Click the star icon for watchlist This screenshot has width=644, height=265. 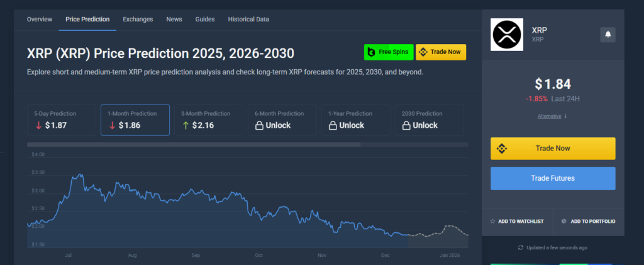pyautogui.click(x=493, y=222)
